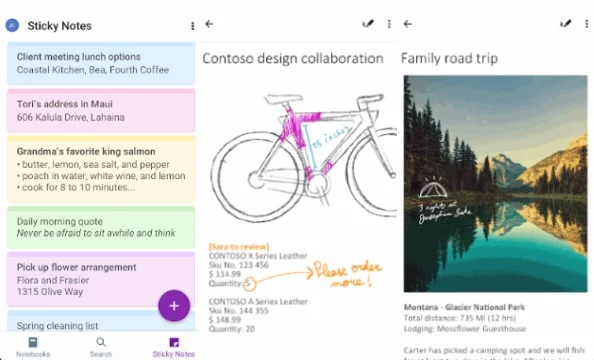Screen dimensions: 594x360
Task: Select the Sticky Notes tab
Action: pyautogui.click(x=174, y=347)
